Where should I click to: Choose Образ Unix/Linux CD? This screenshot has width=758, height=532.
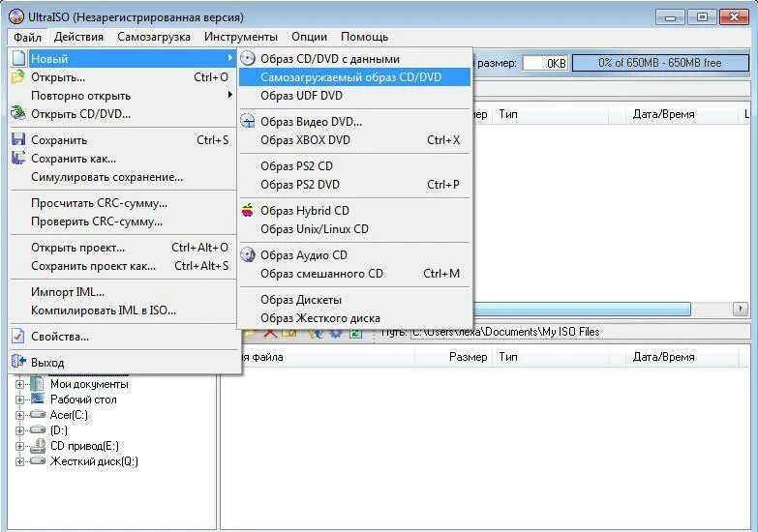[x=354, y=228]
